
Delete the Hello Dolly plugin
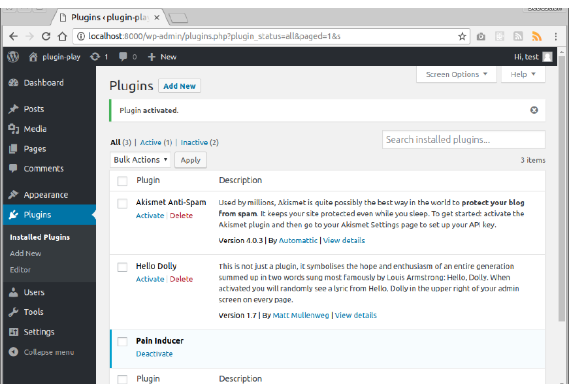[181, 279]
